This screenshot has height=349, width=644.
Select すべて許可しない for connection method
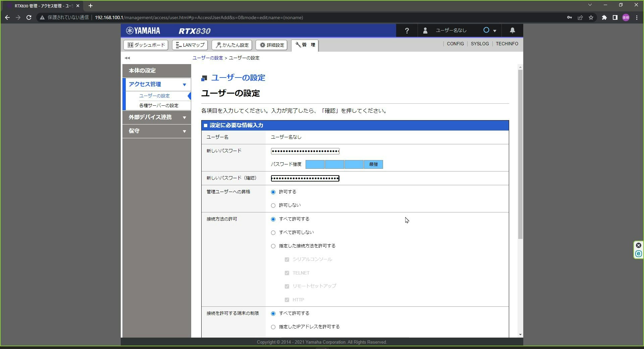pyautogui.click(x=273, y=233)
